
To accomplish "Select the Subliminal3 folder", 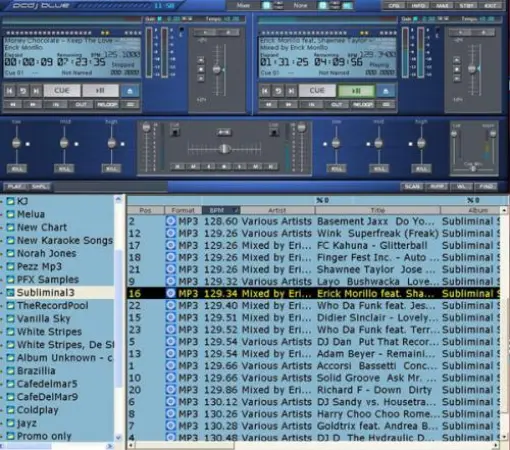I will click(46, 292).
